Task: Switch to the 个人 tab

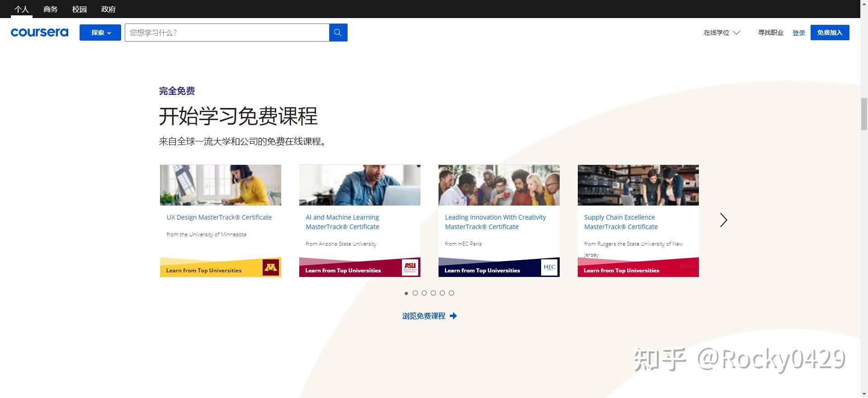Action: (x=22, y=9)
